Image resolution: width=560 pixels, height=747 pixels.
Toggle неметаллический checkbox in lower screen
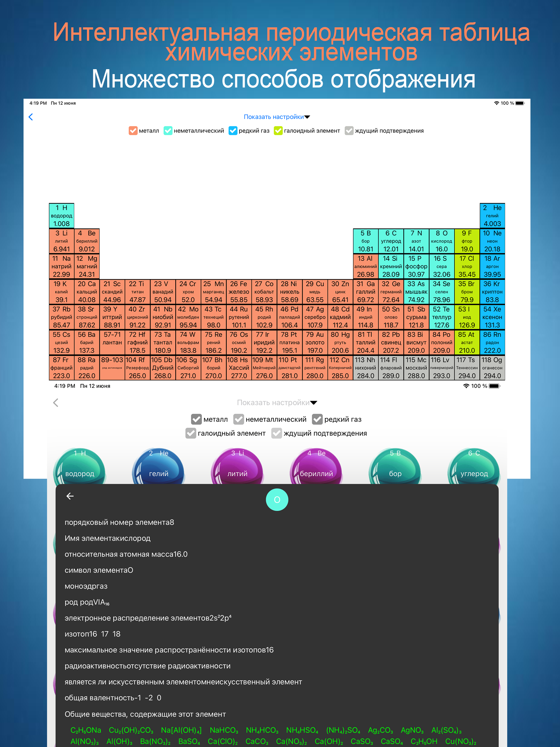pos(238,419)
